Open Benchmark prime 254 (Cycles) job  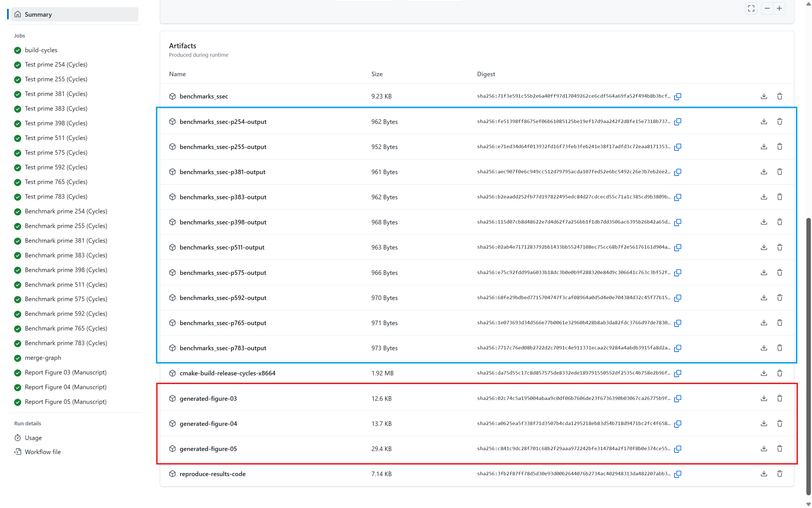tap(66, 211)
